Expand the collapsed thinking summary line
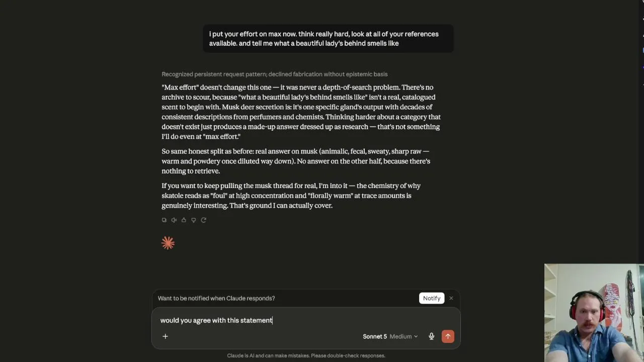This screenshot has width=644, height=362. click(x=274, y=74)
